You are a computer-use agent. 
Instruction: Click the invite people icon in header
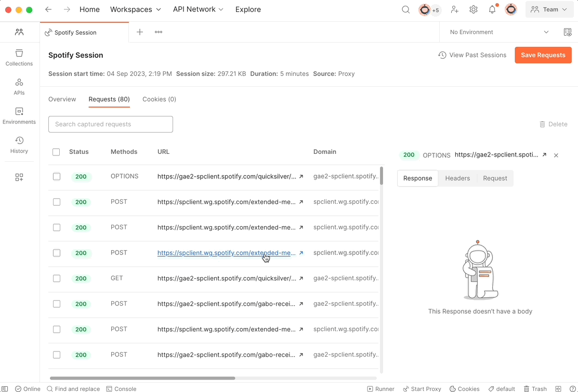pos(454,9)
